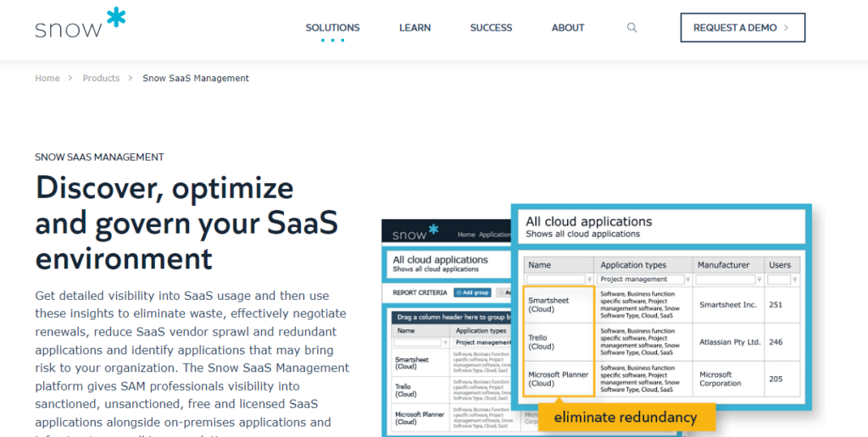Click the SNOW SAAS MANAGEMENT label
Viewport: 868px width, 437px height.
(100, 157)
